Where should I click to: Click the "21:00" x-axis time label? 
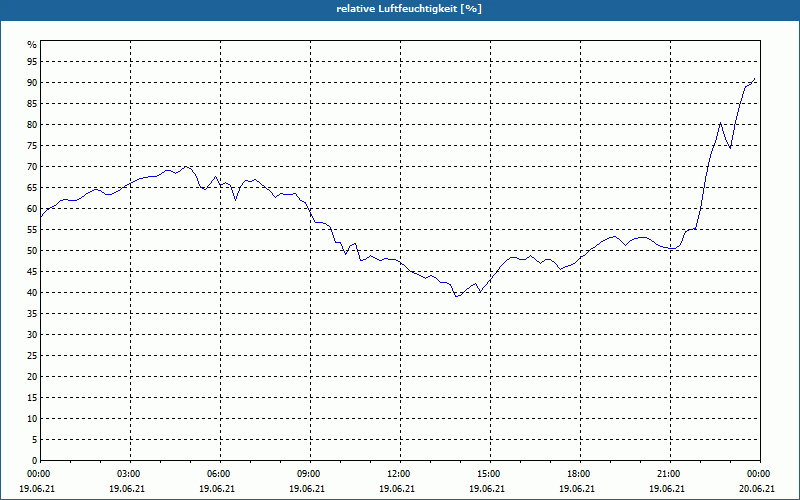pos(670,474)
